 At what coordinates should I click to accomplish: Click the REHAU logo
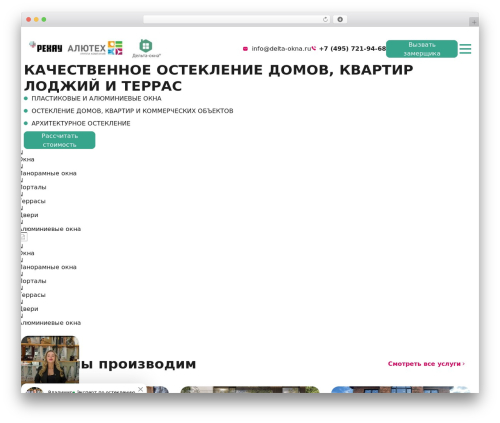[x=46, y=47]
